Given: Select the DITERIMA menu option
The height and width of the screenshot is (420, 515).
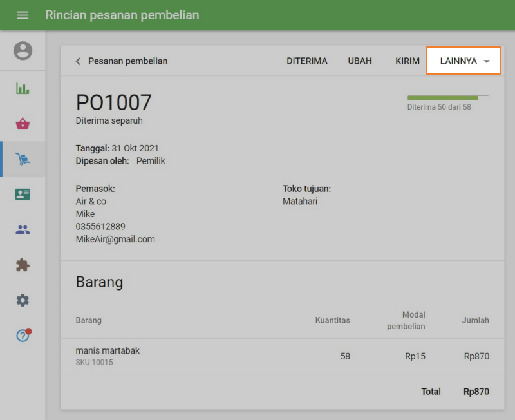Looking at the screenshot, I should [x=307, y=61].
